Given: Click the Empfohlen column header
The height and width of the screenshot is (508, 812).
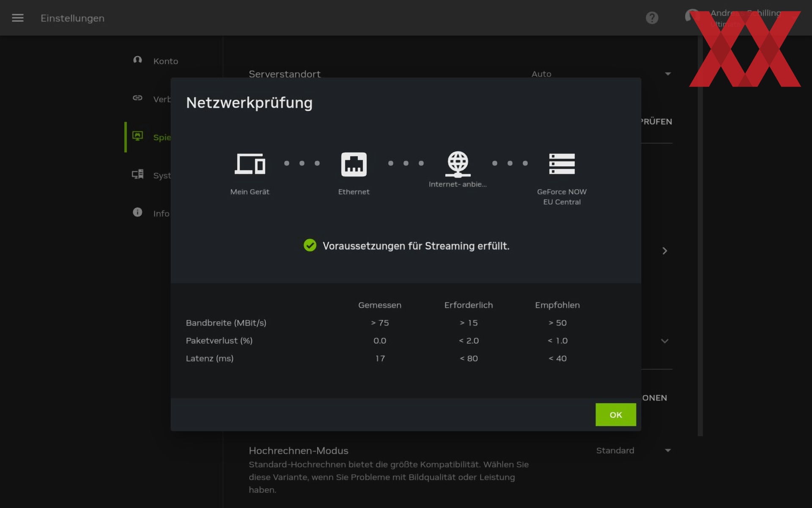Looking at the screenshot, I should (557, 305).
